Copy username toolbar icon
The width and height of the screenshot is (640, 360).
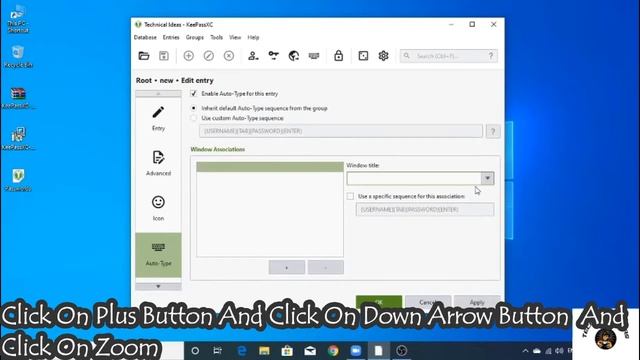coord(253,56)
